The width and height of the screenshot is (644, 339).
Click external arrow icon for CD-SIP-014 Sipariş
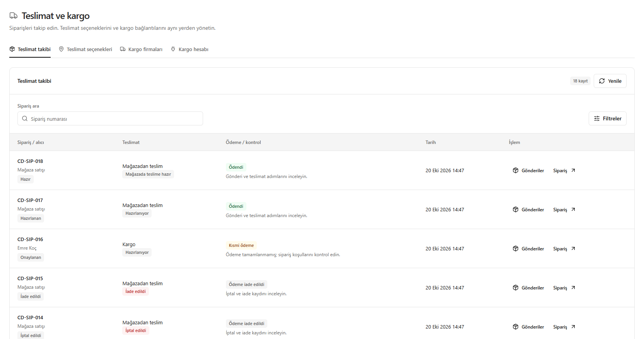[x=573, y=327]
